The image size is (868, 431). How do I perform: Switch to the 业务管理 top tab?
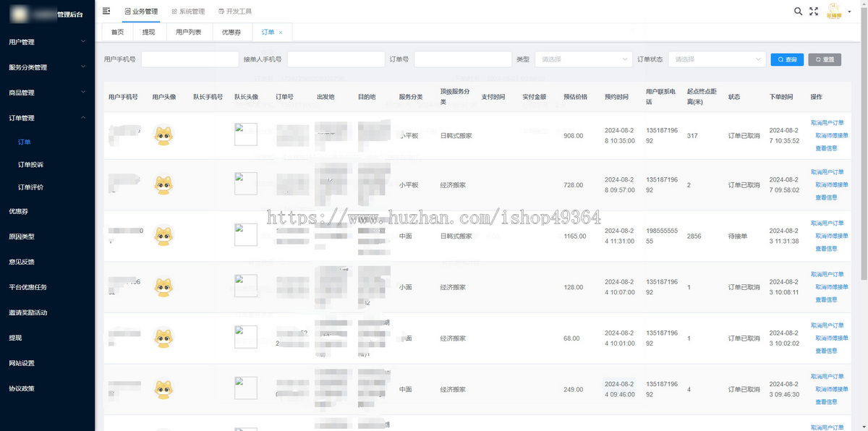point(141,12)
